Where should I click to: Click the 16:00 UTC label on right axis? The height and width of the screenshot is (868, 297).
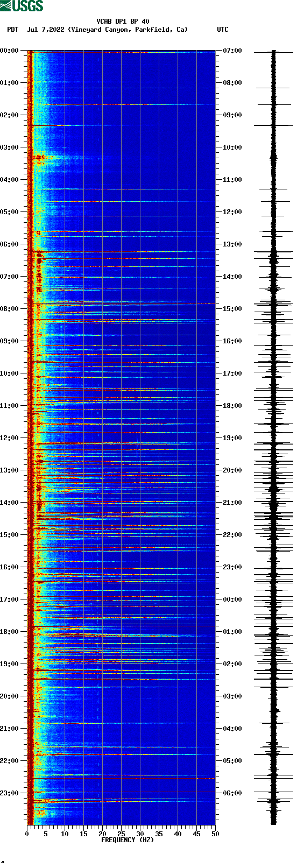(232, 341)
